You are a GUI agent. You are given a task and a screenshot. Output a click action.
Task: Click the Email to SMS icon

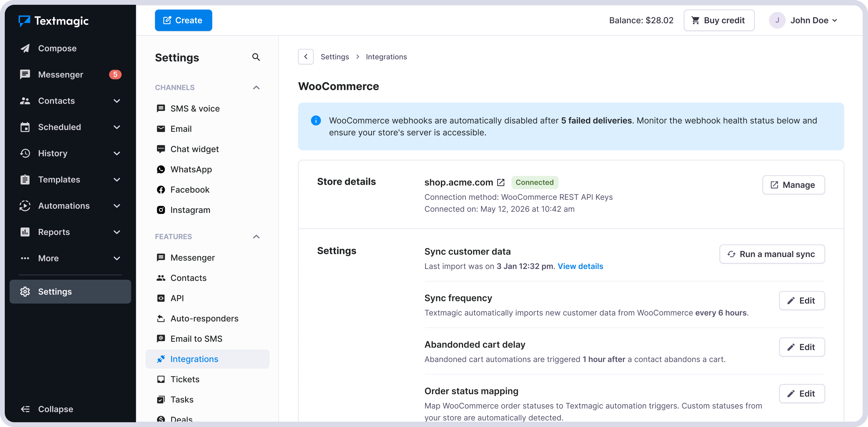[161, 338]
